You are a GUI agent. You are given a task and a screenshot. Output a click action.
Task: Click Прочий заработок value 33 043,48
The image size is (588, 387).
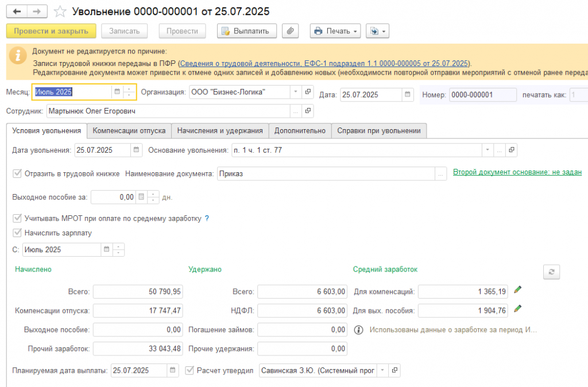pos(138,349)
